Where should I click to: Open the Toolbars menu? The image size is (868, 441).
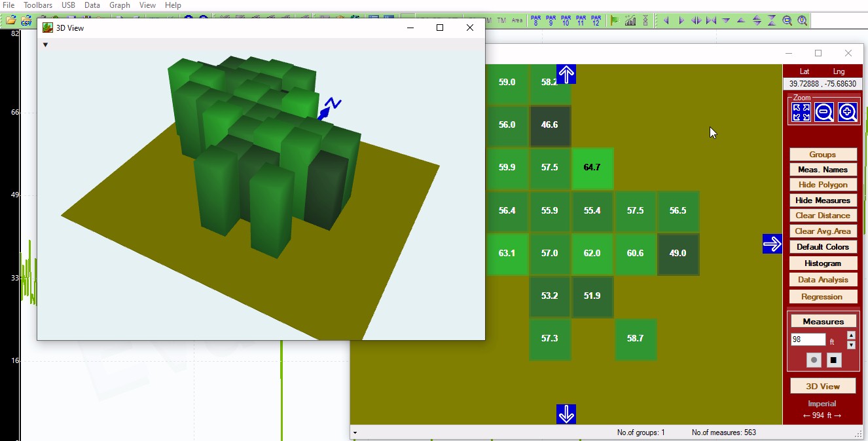38,5
